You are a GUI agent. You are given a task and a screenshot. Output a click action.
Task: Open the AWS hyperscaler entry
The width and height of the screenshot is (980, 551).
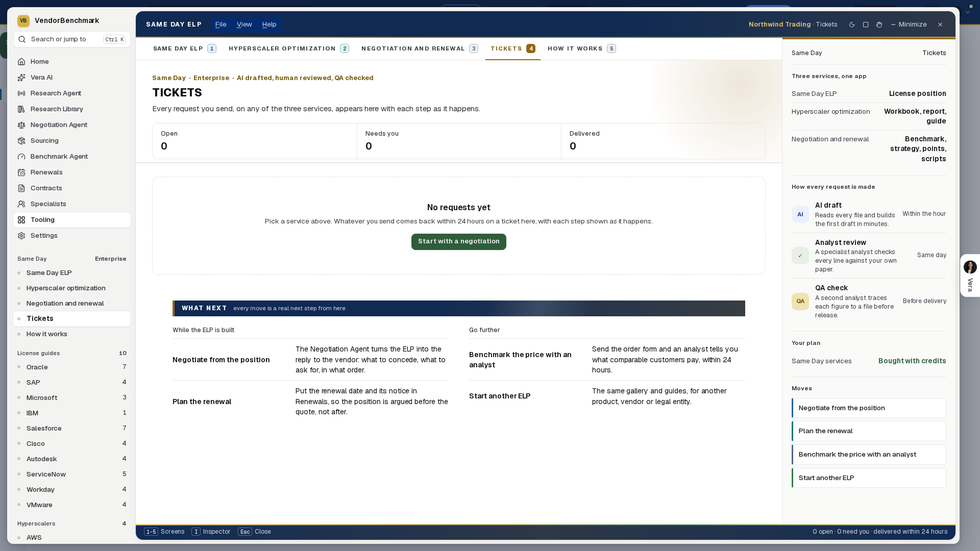click(71, 538)
